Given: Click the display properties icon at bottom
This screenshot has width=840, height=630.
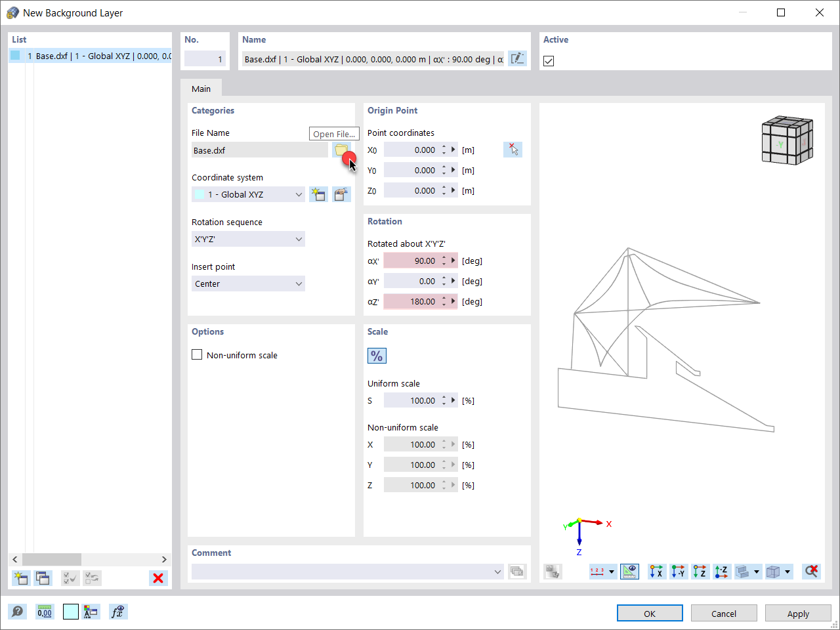Looking at the screenshot, I should tap(91, 612).
